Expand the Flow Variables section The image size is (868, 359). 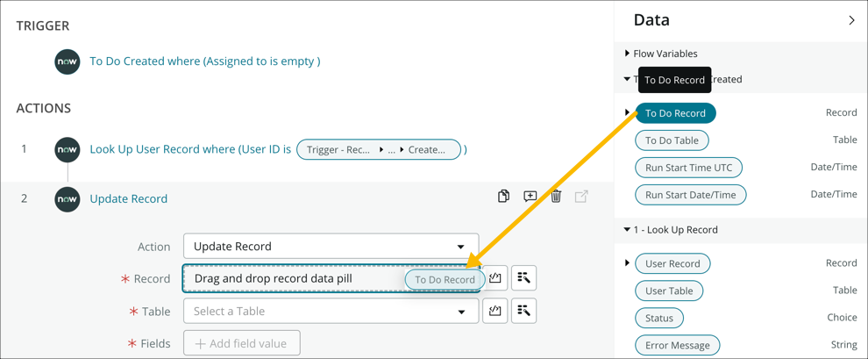tap(627, 54)
